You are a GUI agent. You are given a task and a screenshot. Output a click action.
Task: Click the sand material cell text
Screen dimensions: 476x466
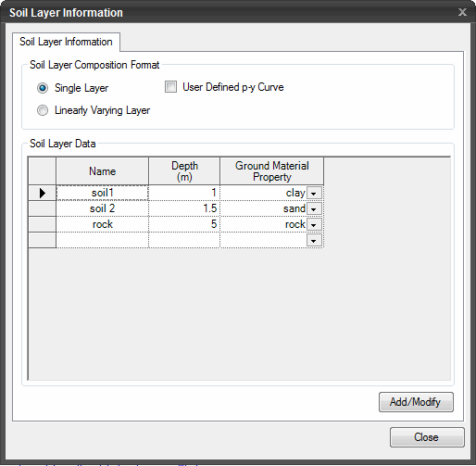pyautogui.click(x=294, y=208)
